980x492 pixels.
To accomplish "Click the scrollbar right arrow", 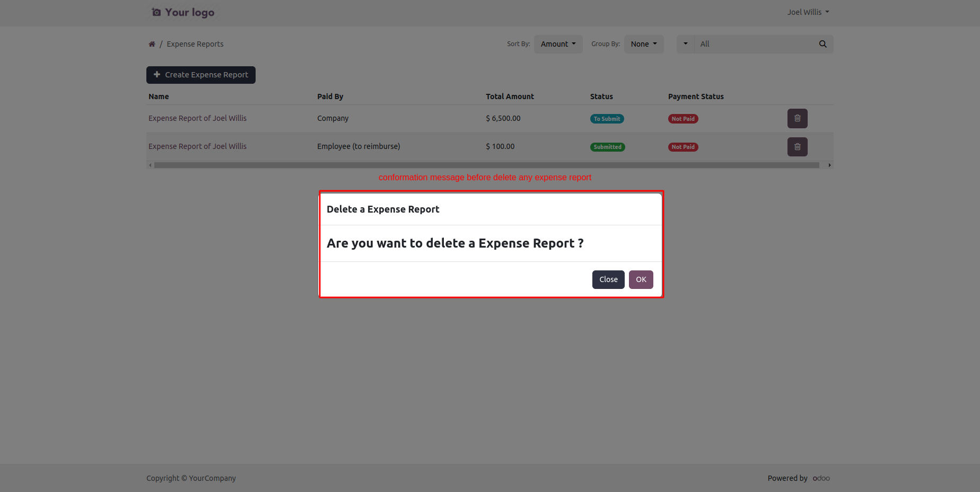I will [829, 165].
